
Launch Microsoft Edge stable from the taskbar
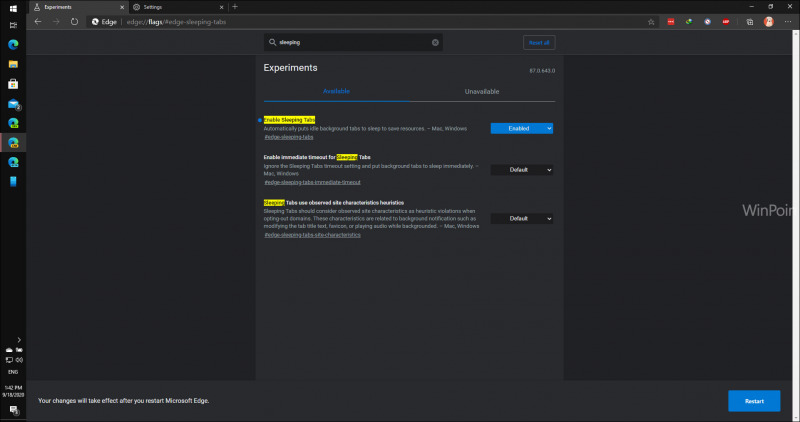pos(13,44)
